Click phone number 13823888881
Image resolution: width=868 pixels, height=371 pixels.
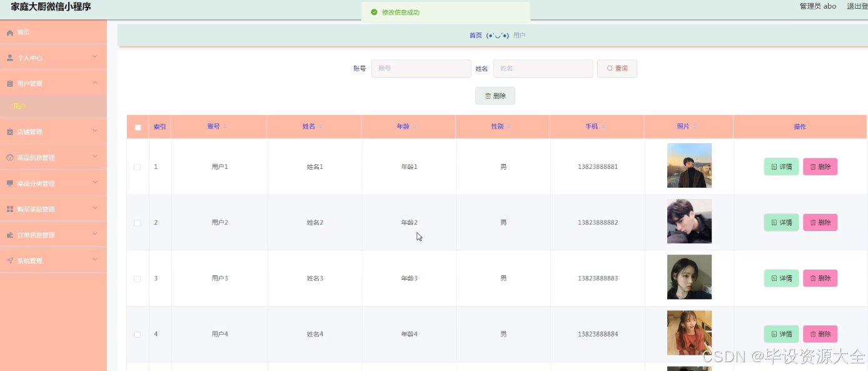click(x=597, y=167)
